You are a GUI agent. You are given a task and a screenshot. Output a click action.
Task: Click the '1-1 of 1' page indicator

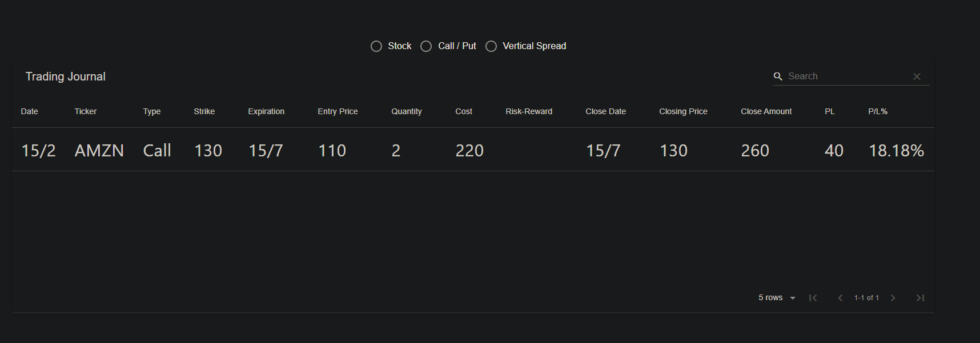866,297
